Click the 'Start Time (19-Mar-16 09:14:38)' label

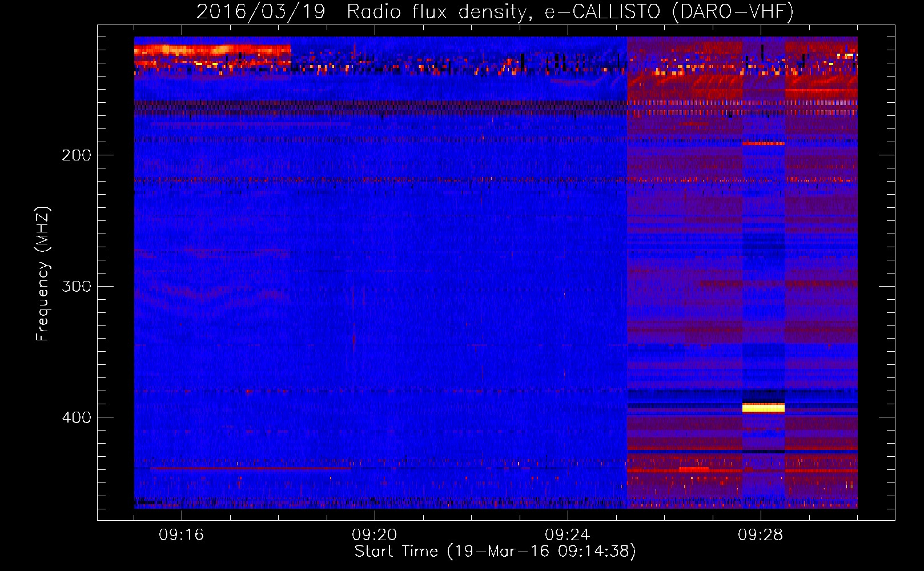[x=495, y=552]
